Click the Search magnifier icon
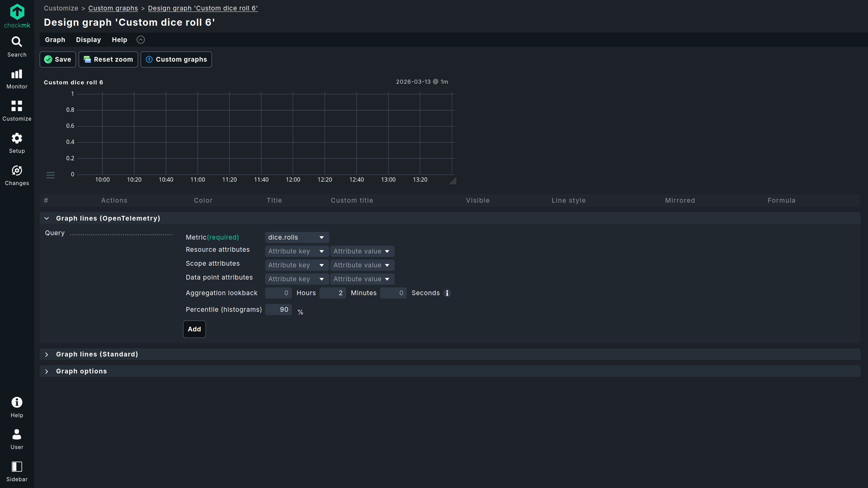 coord(17,42)
